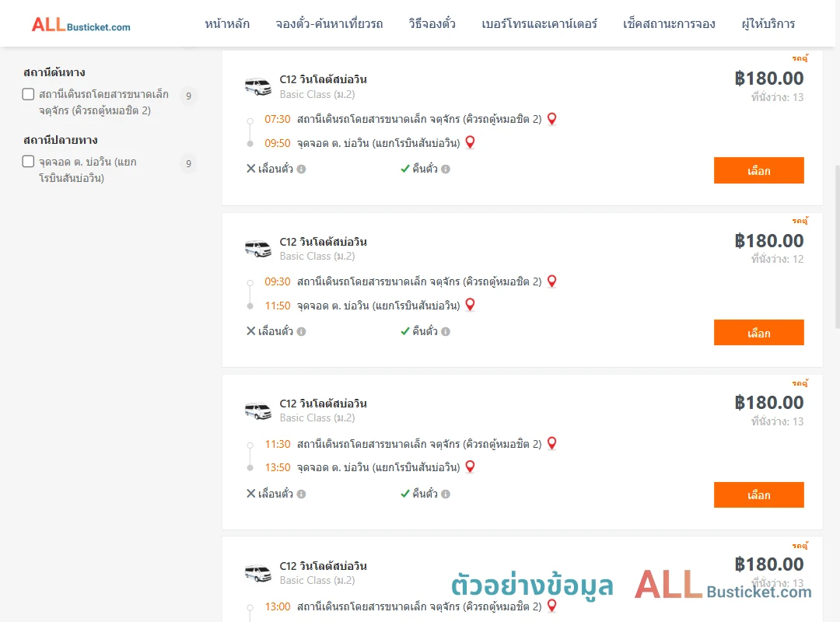Viewport: 840px width, 622px height.
Task: Open เช็คสถานะการจอง menu item
Action: (x=669, y=24)
